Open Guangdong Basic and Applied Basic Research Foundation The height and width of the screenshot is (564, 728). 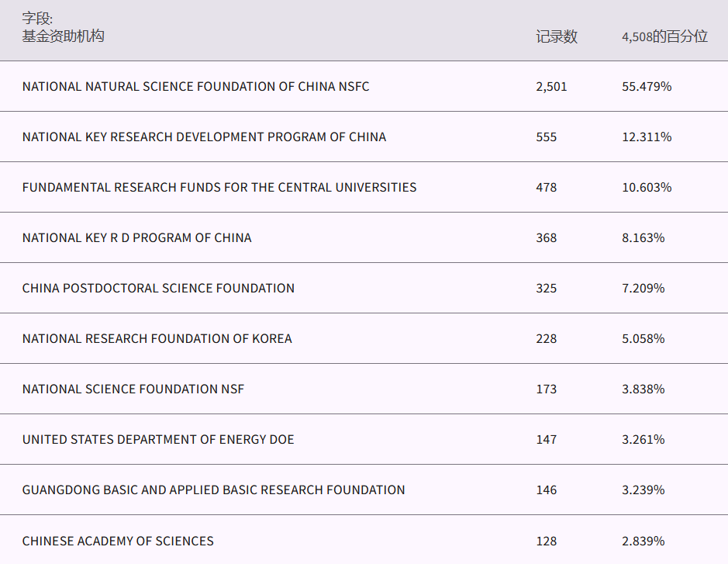coord(213,490)
